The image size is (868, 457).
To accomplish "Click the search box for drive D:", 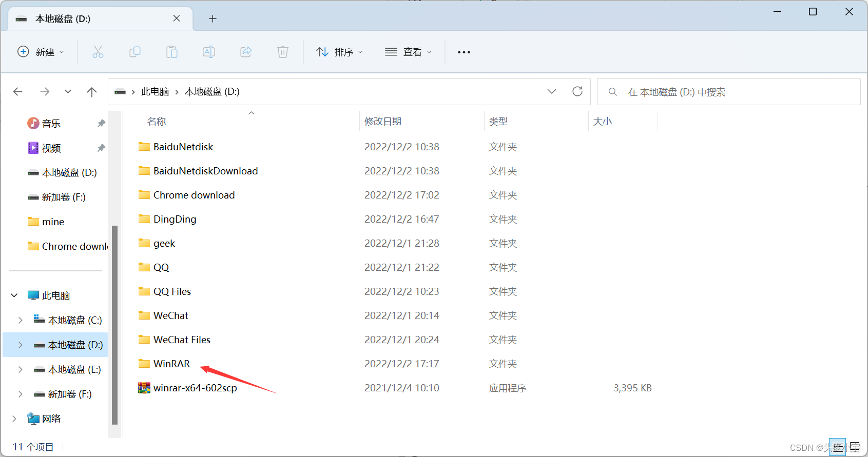I will pyautogui.click(x=729, y=92).
